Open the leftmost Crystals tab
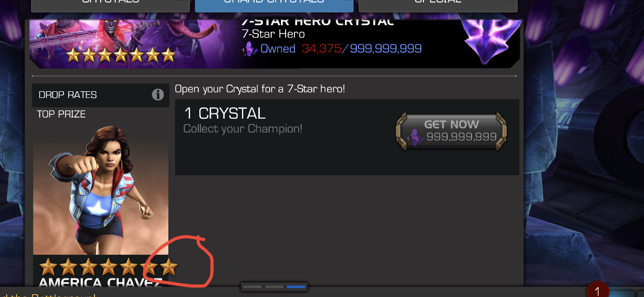The height and width of the screenshot is (297, 644). tap(110, 4)
